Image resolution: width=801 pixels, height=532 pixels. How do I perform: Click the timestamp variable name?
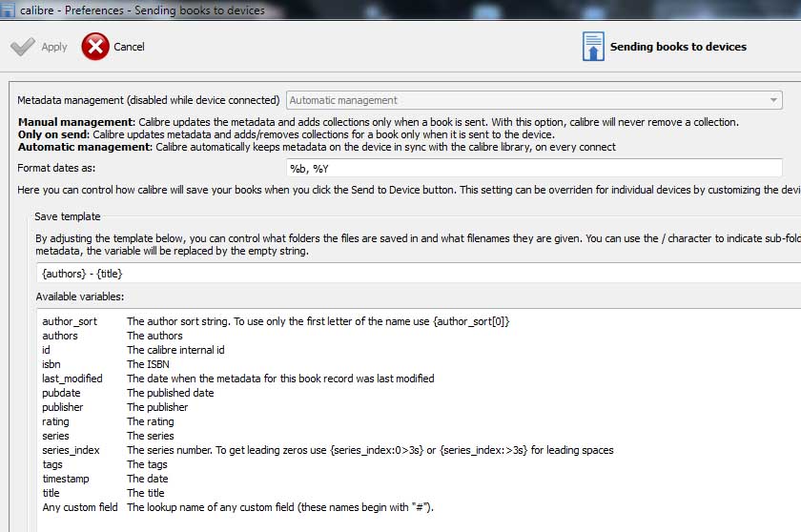coord(66,479)
